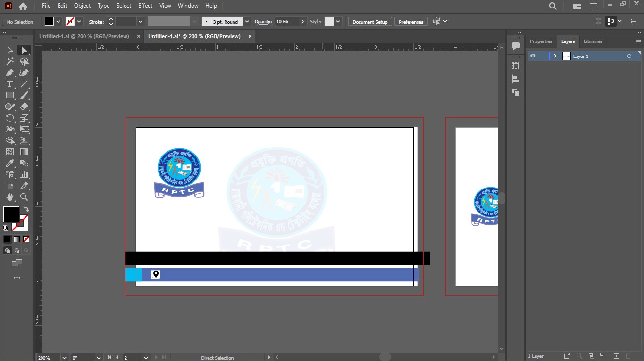Expand Layer 1 sublayers
The image size is (644, 361).
[555, 56]
